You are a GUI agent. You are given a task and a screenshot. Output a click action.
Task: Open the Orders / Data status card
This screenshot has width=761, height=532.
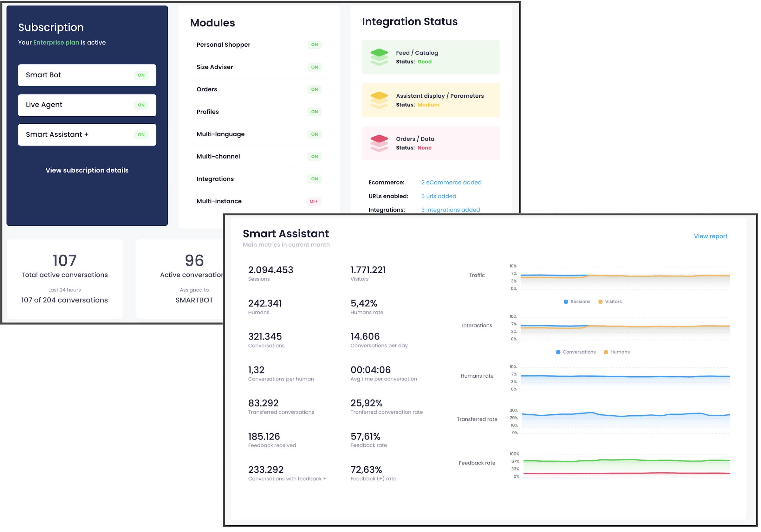[x=431, y=143]
